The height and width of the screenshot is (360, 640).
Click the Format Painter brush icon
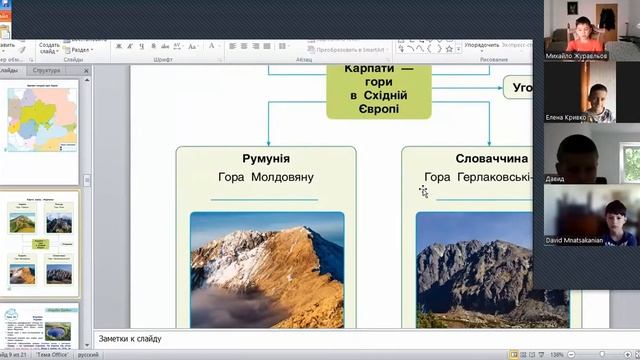click(x=22, y=50)
